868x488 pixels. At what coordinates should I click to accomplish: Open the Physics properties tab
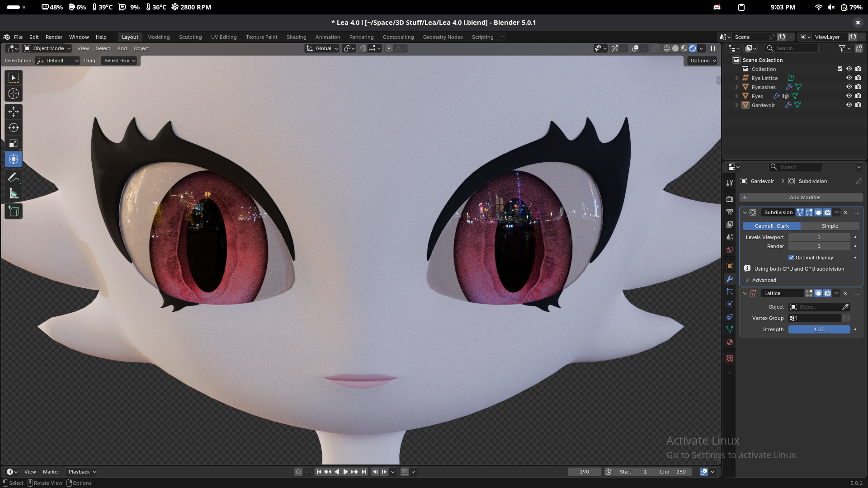tap(730, 304)
